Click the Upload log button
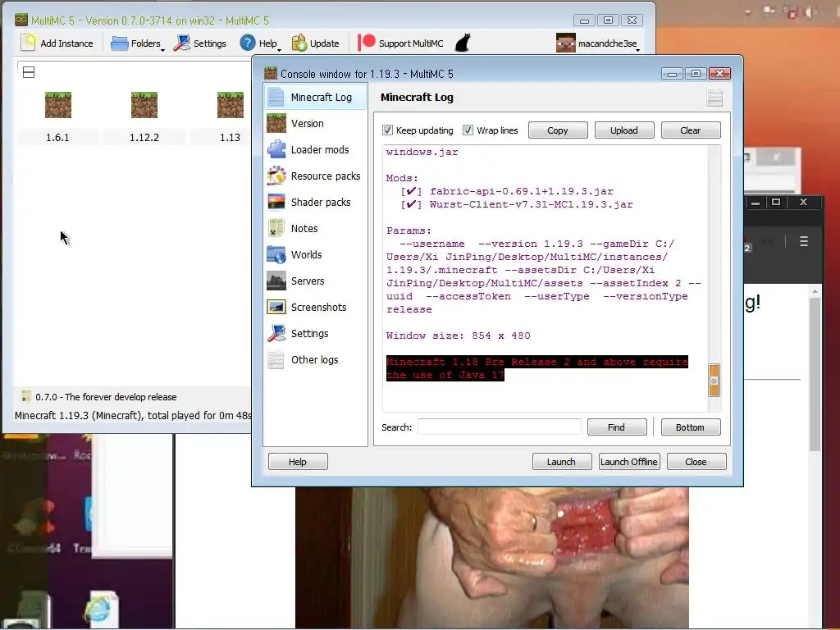 click(624, 130)
